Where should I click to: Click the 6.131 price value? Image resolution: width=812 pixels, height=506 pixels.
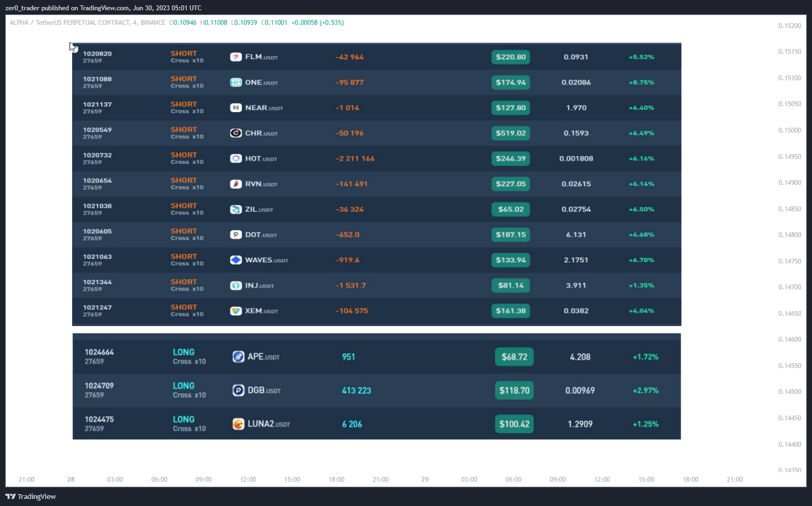click(576, 234)
